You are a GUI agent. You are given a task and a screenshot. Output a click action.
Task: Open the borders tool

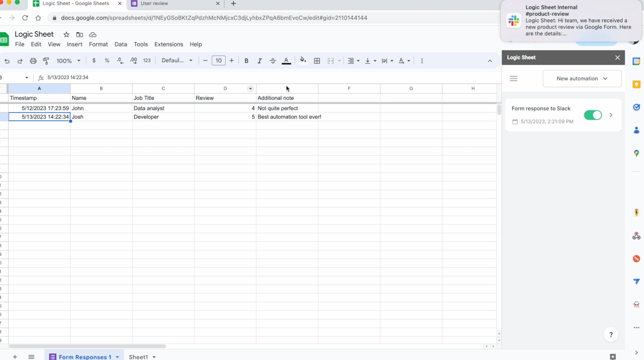[x=317, y=60]
